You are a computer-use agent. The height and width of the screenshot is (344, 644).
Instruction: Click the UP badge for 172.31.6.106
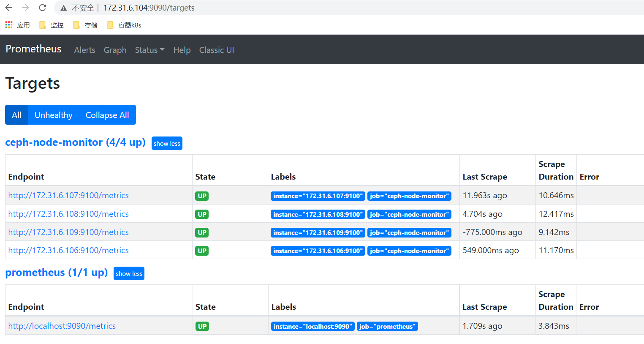point(202,251)
